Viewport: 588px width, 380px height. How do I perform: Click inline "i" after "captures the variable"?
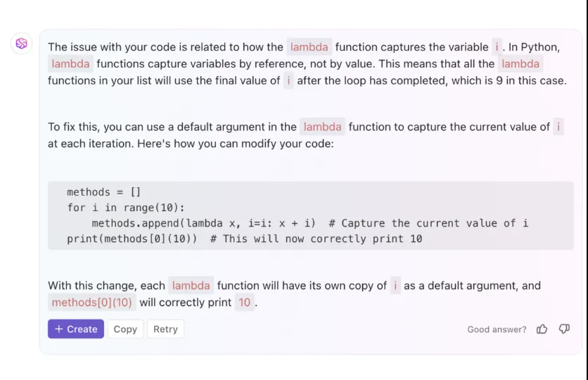[497, 47]
